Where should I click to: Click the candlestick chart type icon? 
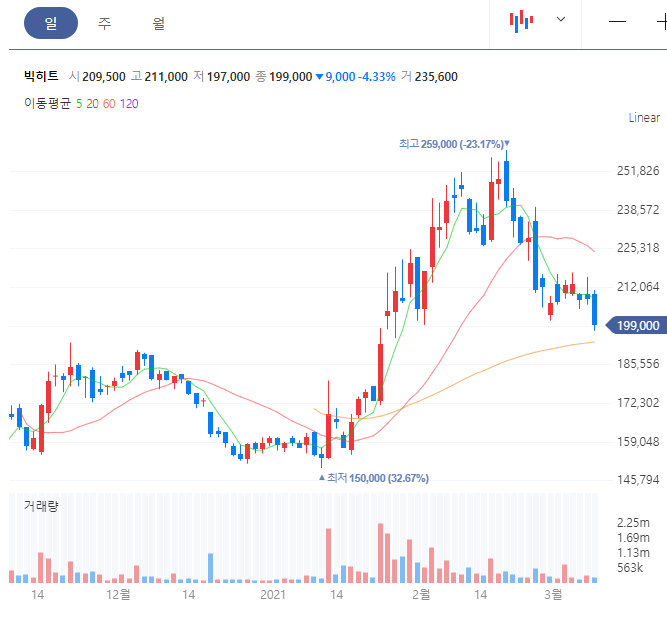tap(521, 21)
